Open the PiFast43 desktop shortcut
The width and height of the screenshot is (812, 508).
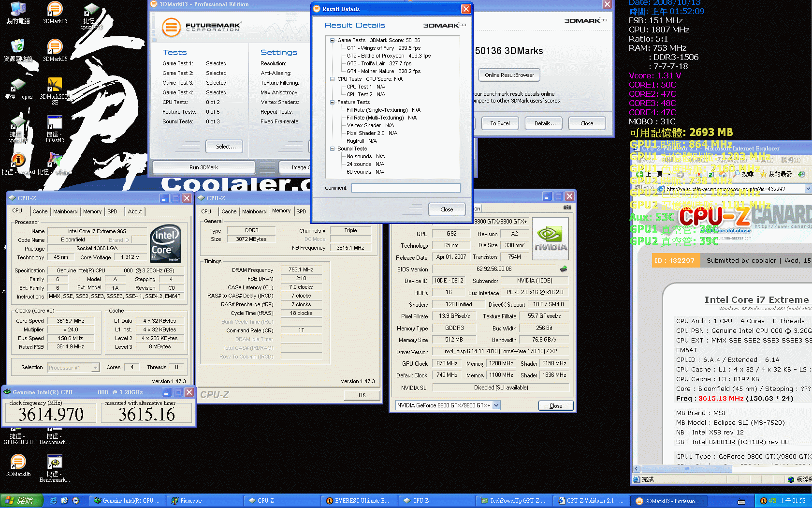[55, 129]
